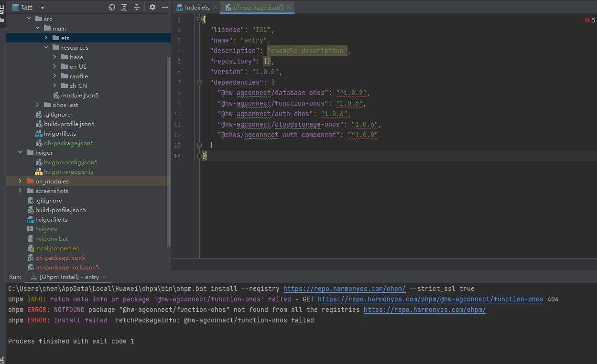Select green oh-package.json5 file in project tree

pos(68,143)
